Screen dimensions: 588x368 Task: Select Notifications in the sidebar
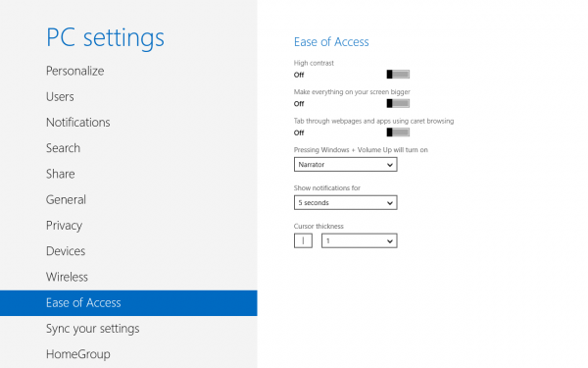[x=78, y=123]
